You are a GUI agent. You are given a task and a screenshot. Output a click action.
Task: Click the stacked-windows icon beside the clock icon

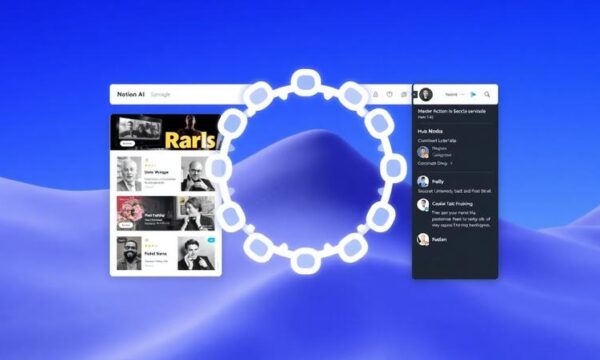(x=404, y=94)
